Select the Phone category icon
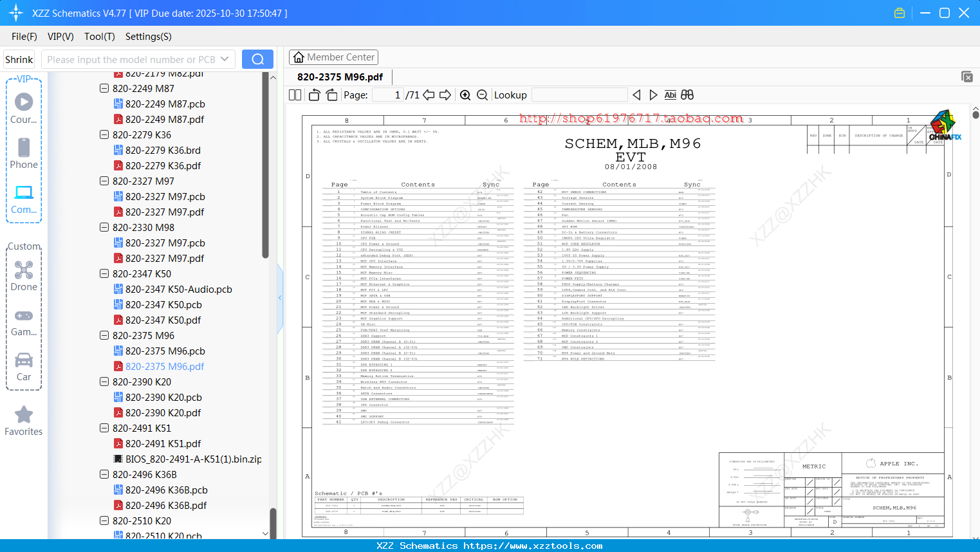980x552 pixels. [24, 153]
